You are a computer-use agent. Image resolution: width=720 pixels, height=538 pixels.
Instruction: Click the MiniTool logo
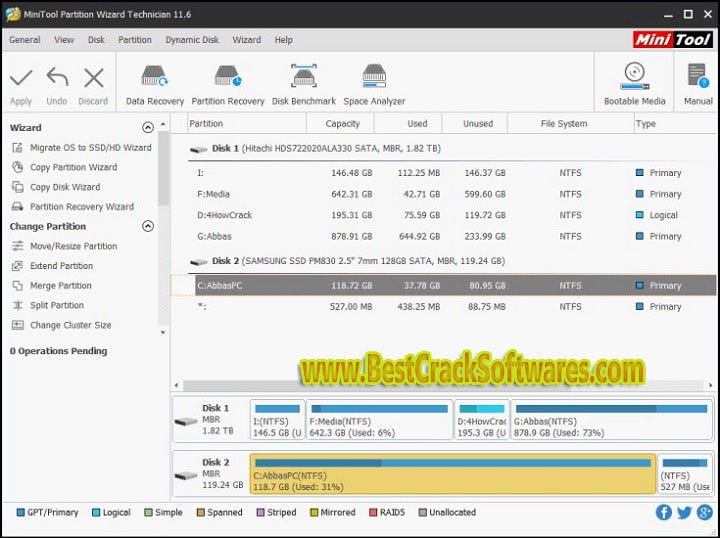[x=673, y=40]
